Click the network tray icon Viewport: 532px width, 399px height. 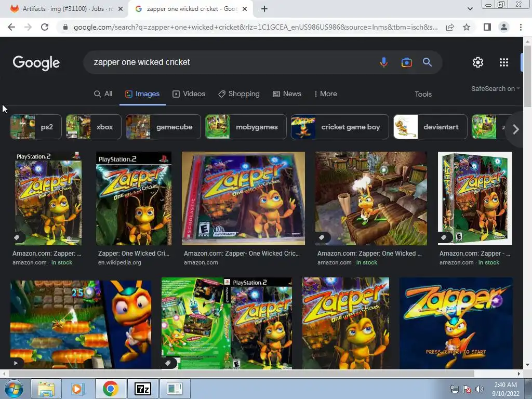click(454, 389)
